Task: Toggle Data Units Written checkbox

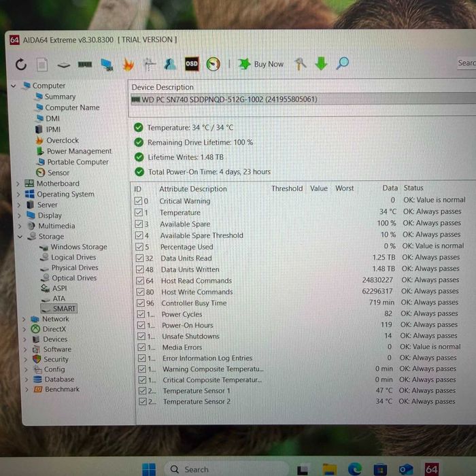Action: (140, 269)
